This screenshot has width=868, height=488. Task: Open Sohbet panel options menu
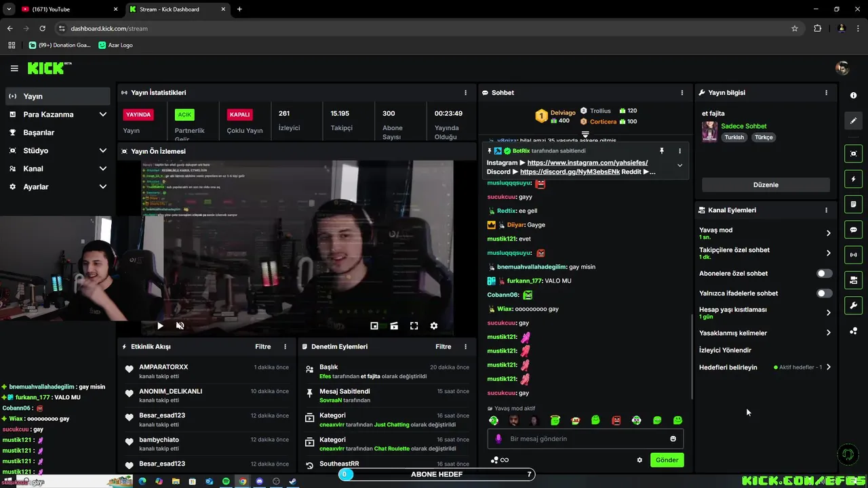(x=682, y=93)
